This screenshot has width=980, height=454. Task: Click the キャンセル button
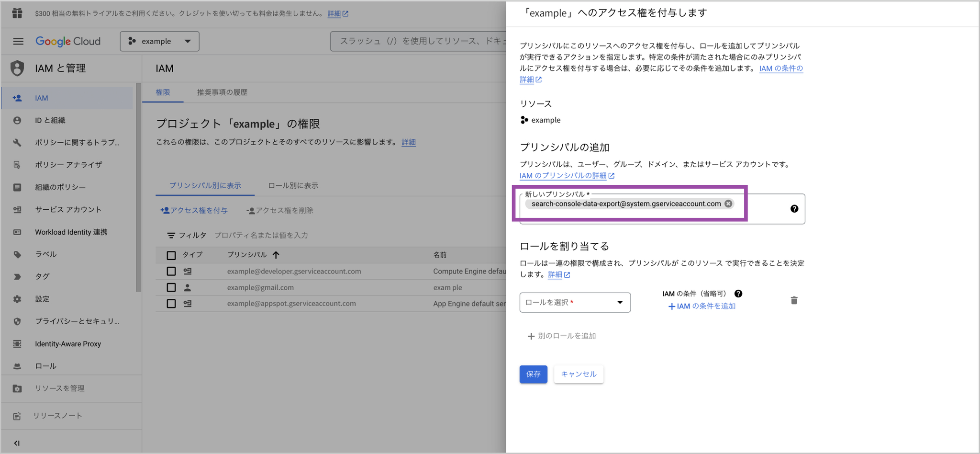579,374
